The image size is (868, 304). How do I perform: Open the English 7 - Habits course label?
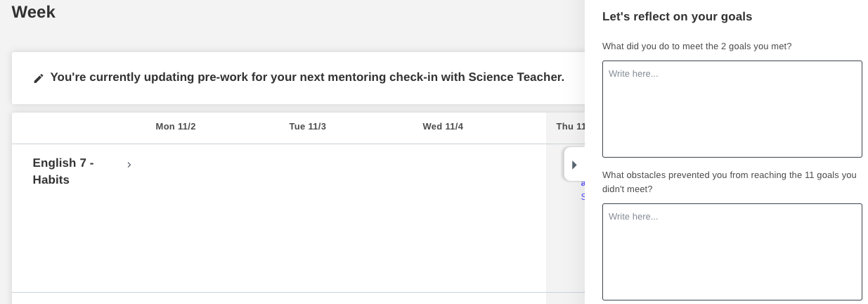pos(63,171)
